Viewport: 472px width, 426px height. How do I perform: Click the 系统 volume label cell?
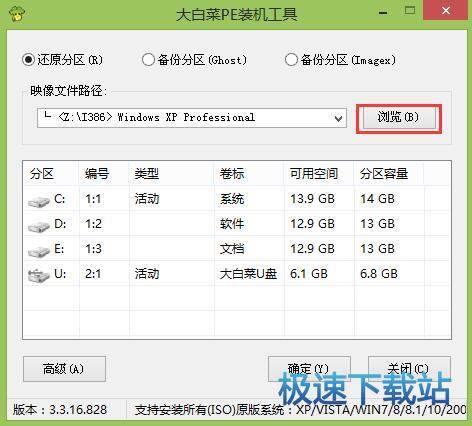pos(232,199)
